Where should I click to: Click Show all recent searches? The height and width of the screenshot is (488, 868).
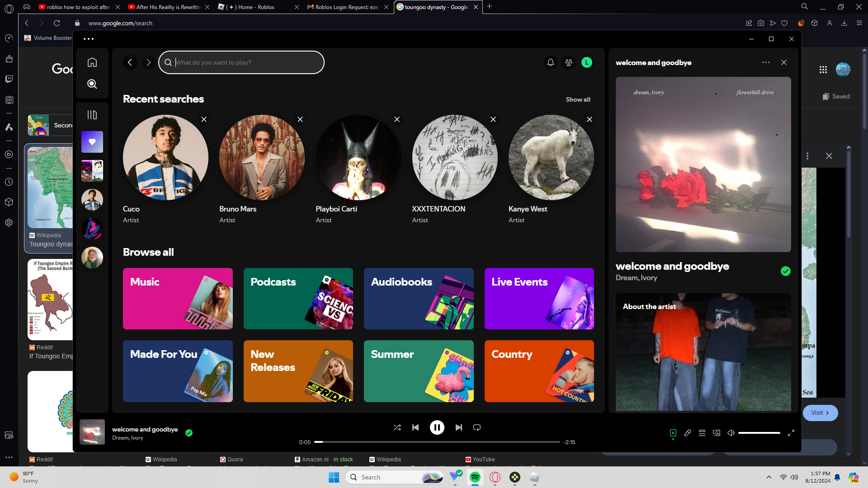578,99
